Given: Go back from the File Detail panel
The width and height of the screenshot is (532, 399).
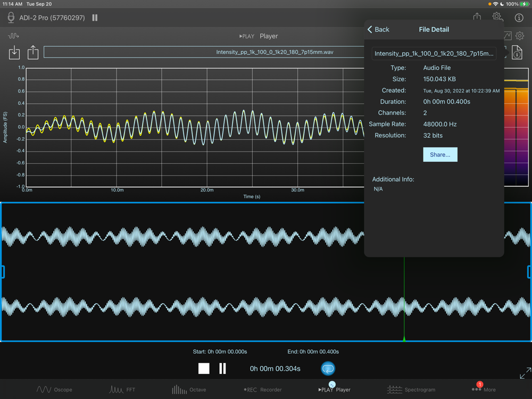Looking at the screenshot, I should point(378,30).
